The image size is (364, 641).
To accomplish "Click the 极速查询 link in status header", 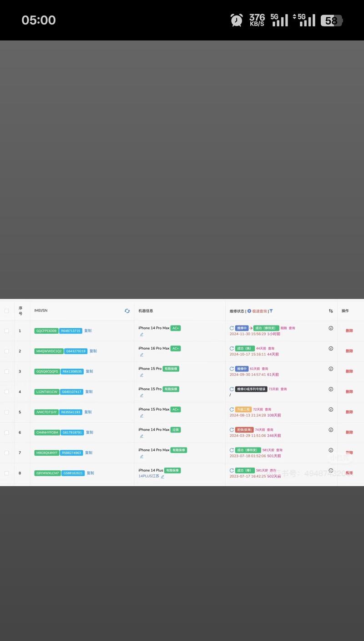I will (x=260, y=311).
